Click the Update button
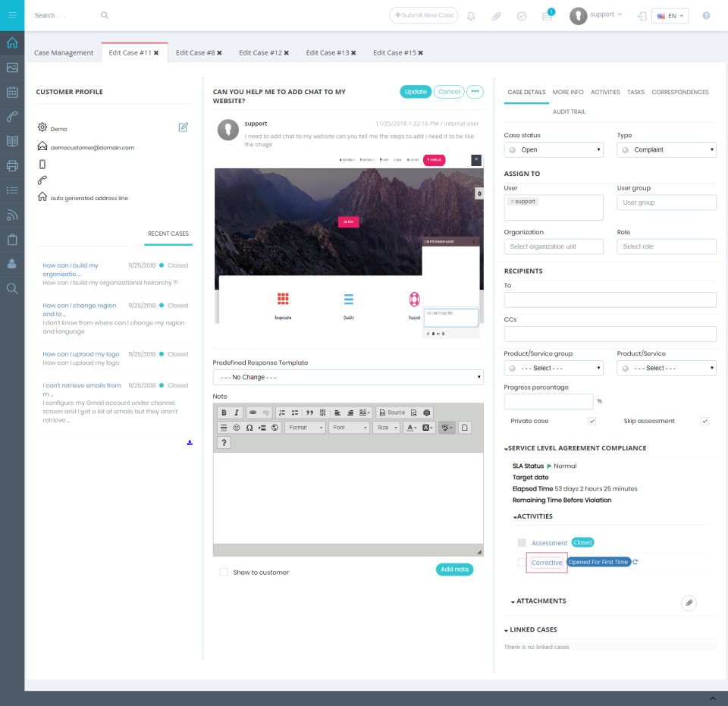The image size is (728, 706). pyautogui.click(x=416, y=91)
